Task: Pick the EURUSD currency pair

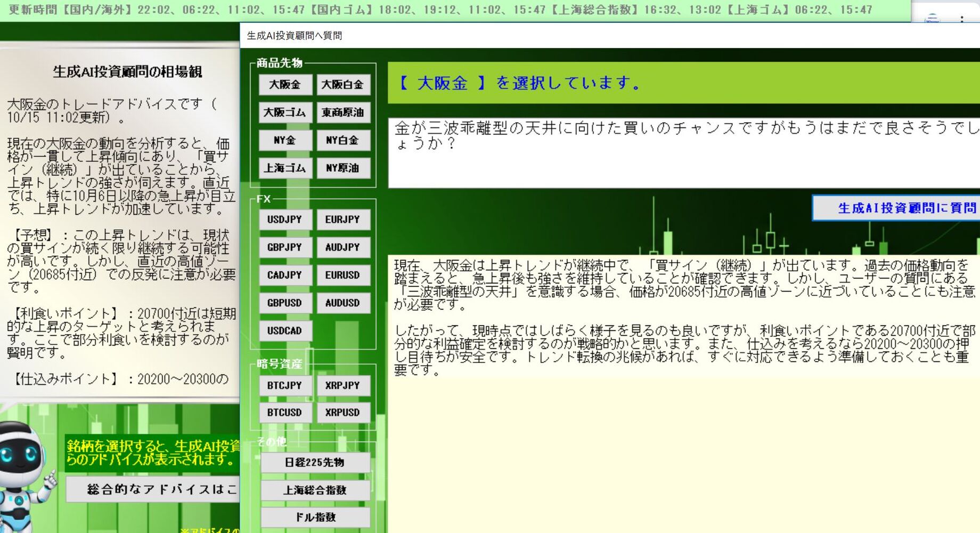Action: pos(343,275)
